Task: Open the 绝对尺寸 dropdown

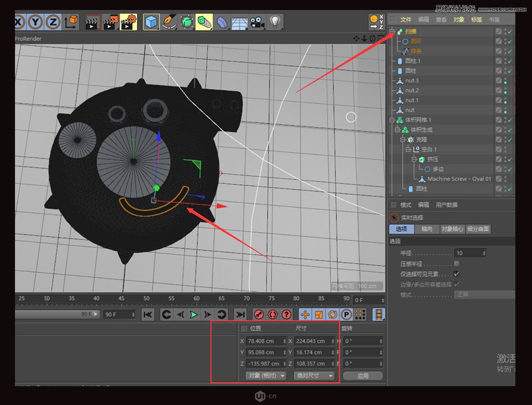Action: pyautogui.click(x=315, y=376)
